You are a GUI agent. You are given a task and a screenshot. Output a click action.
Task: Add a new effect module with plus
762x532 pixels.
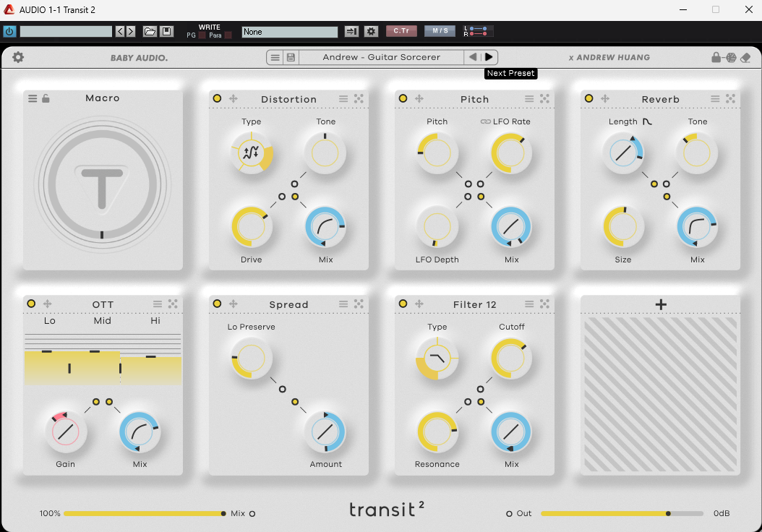point(661,304)
